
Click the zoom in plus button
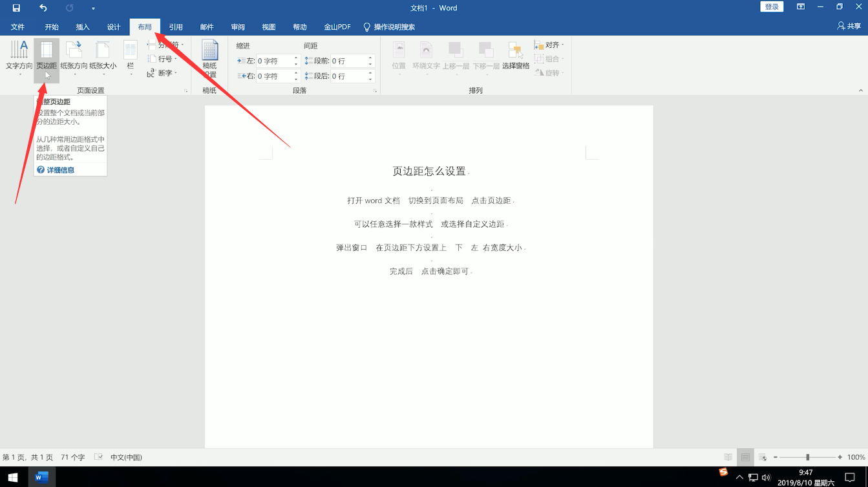pos(840,457)
